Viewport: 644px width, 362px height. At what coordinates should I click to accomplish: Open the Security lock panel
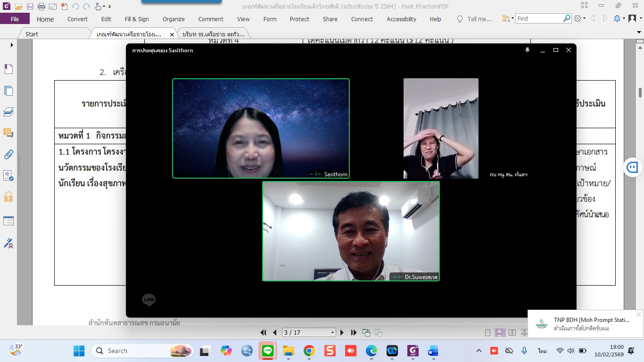[8, 197]
